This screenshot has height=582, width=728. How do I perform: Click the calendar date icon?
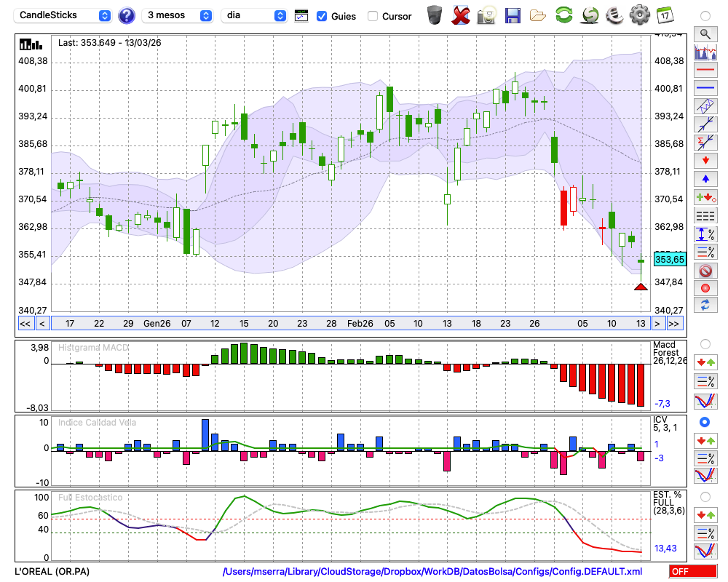[x=664, y=15]
